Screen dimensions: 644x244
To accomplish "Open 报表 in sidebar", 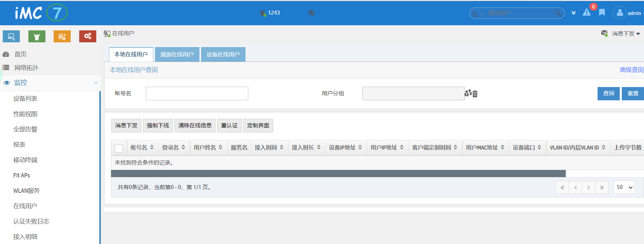I will click(x=19, y=145).
